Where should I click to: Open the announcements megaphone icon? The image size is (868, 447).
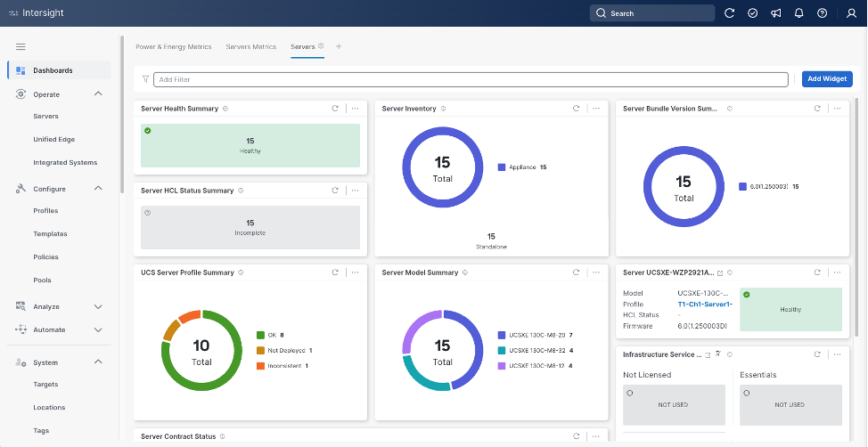(775, 13)
